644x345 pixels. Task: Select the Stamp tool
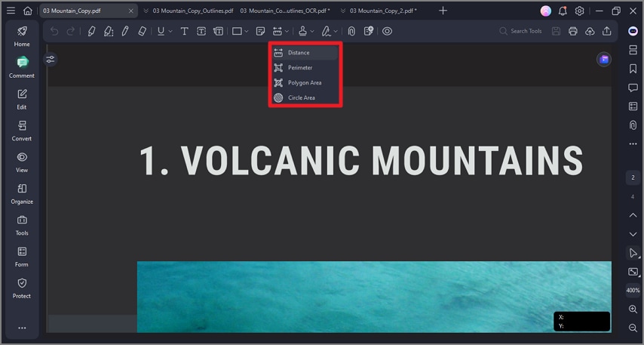pyautogui.click(x=302, y=31)
